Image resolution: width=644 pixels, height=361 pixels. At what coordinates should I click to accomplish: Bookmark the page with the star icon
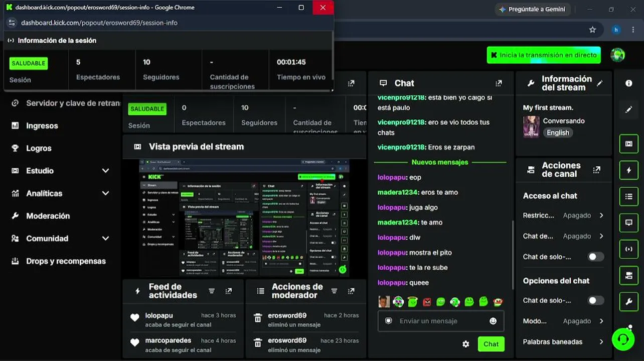592,30
